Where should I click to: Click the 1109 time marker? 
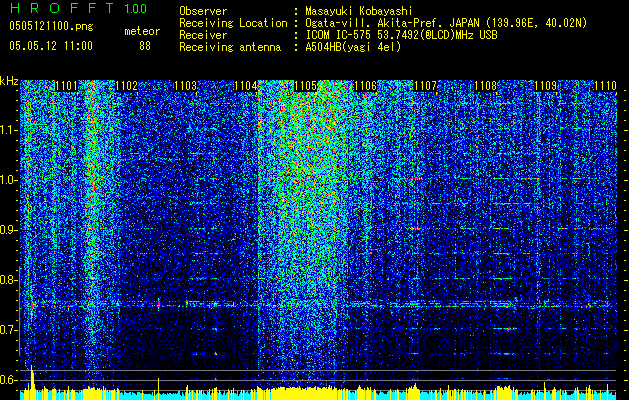[545, 86]
